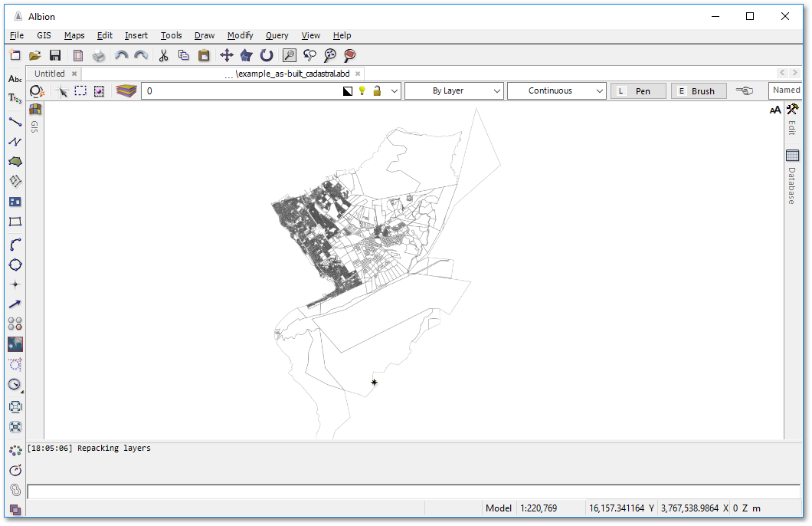
Task: Open the Database side panel
Action: pyautogui.click(x=792, y=178)
